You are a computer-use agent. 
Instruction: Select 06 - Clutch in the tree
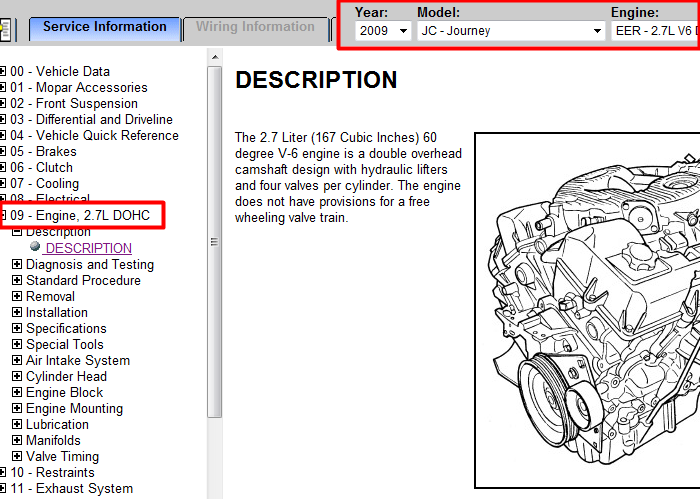click(x=41, y=168)
